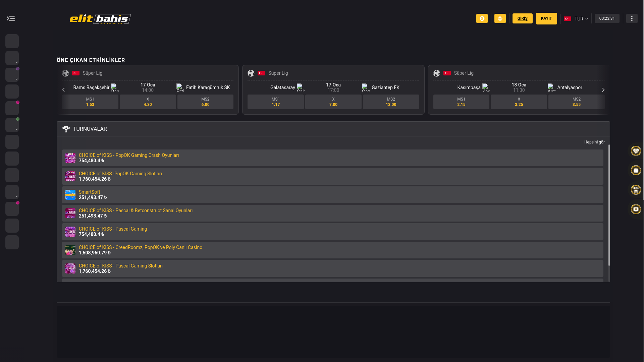The width and height of the screenshot is (644, 362).
Task: Click the football icon in Başakşehir card
Action: click(65, 73)
